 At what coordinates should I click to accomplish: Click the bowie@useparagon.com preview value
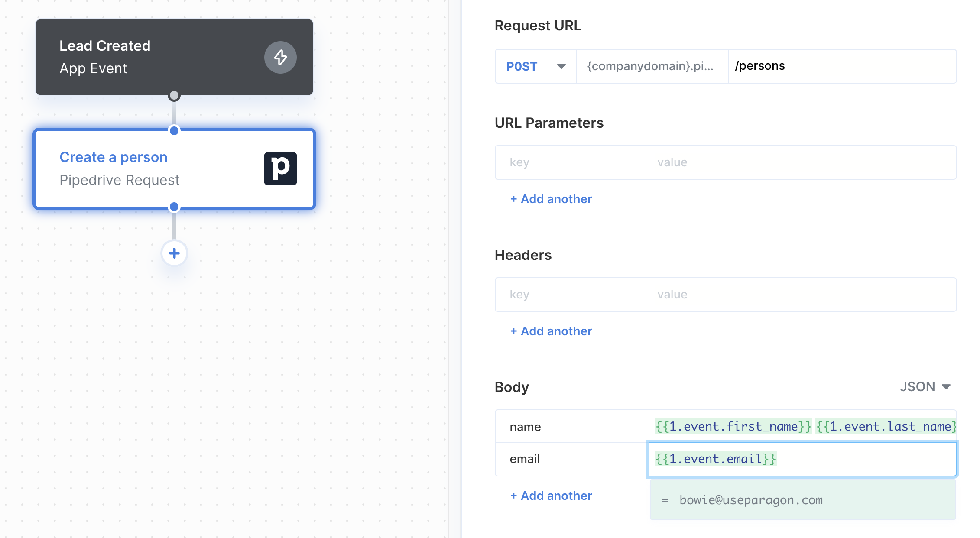[751, 500]
